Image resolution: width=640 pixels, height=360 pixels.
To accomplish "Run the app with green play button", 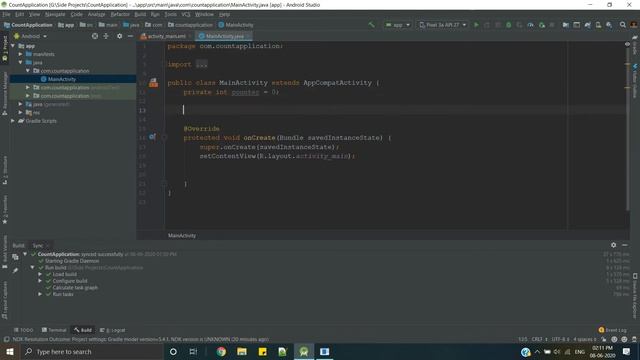I will (476, 25).
